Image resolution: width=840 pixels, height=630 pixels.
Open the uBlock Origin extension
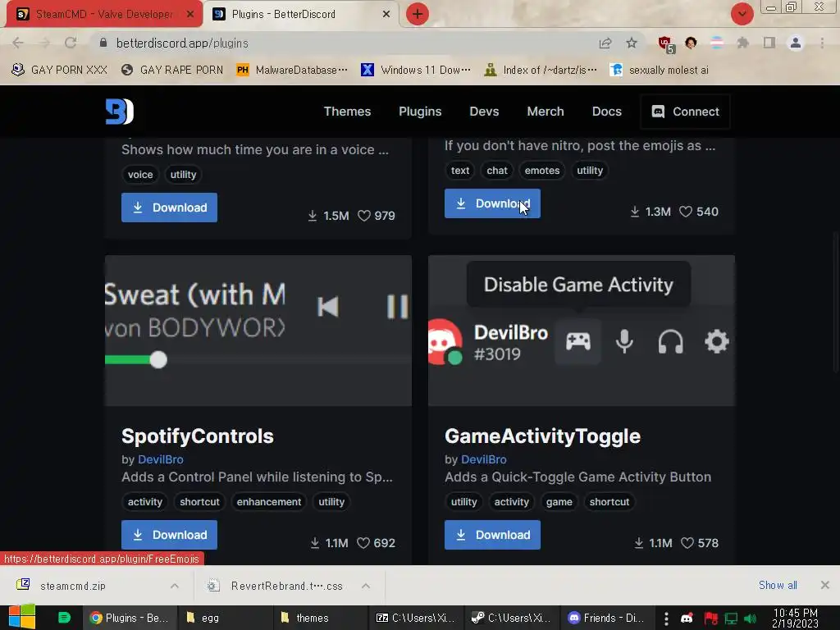[666, 44]
